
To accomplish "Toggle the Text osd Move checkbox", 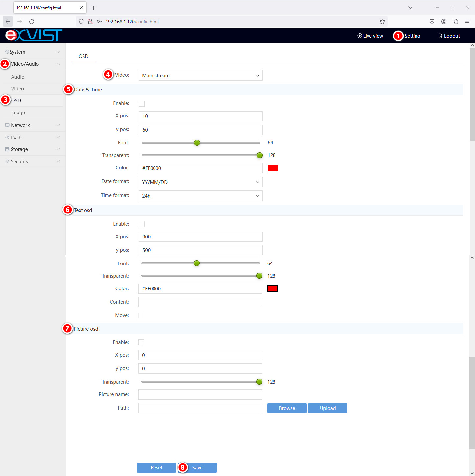I will pos(141,315).
